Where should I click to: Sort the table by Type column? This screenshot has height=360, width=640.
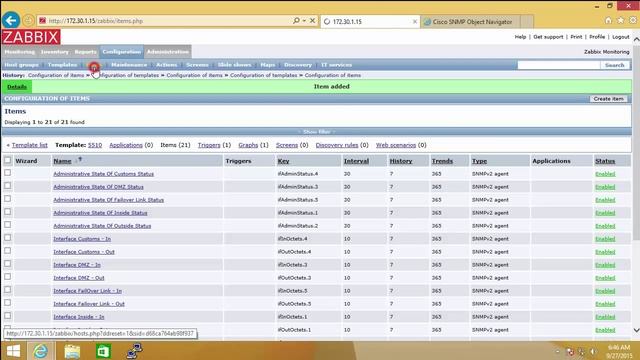point(479,161)
